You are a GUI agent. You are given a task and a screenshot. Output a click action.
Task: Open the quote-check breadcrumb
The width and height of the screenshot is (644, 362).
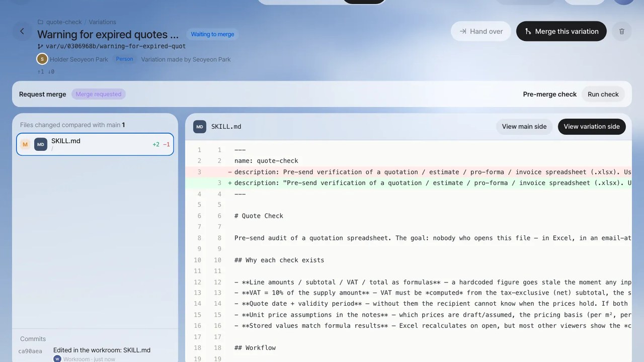pyautogui.click(x=64, y=22)
